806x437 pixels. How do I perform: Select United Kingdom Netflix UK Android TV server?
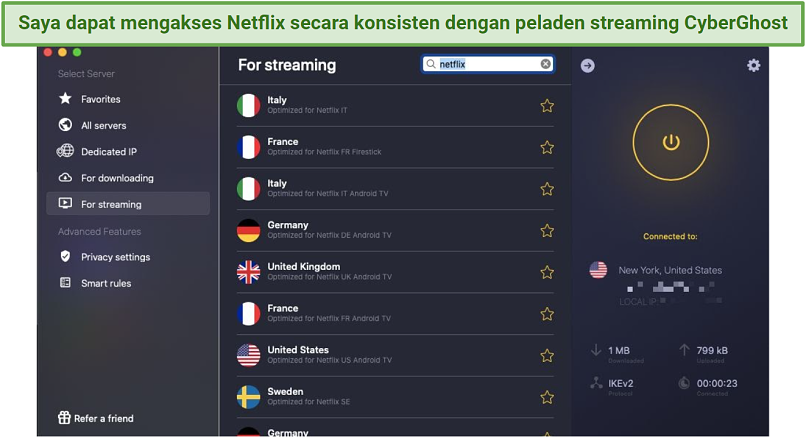tap(395, 272)
